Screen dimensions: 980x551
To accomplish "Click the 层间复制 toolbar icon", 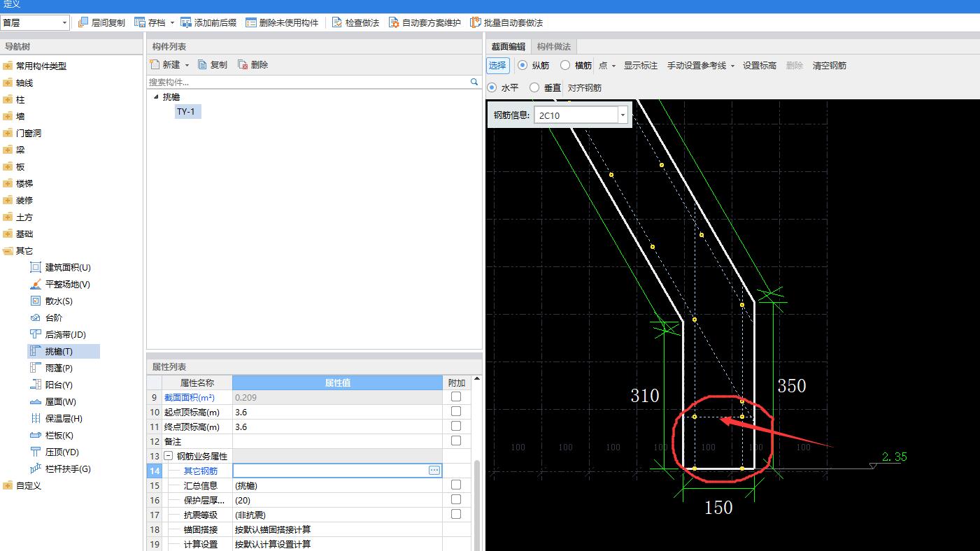I will click(83, 22).
